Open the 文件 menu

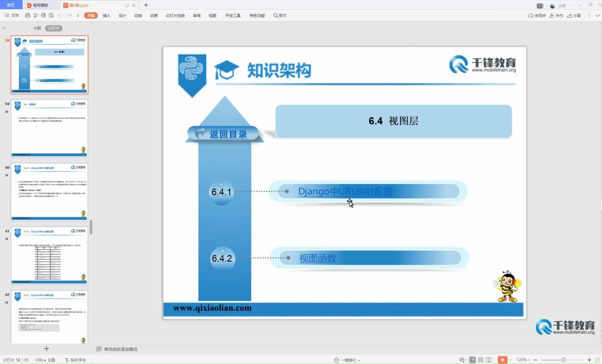pos(12,15)
